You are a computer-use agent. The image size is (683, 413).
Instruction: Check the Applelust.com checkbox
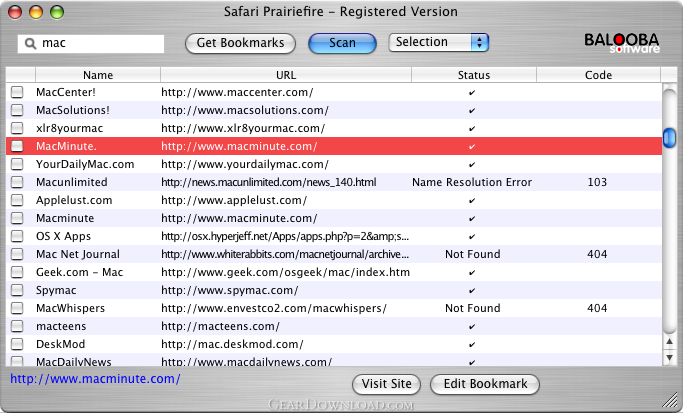(17, 200)
